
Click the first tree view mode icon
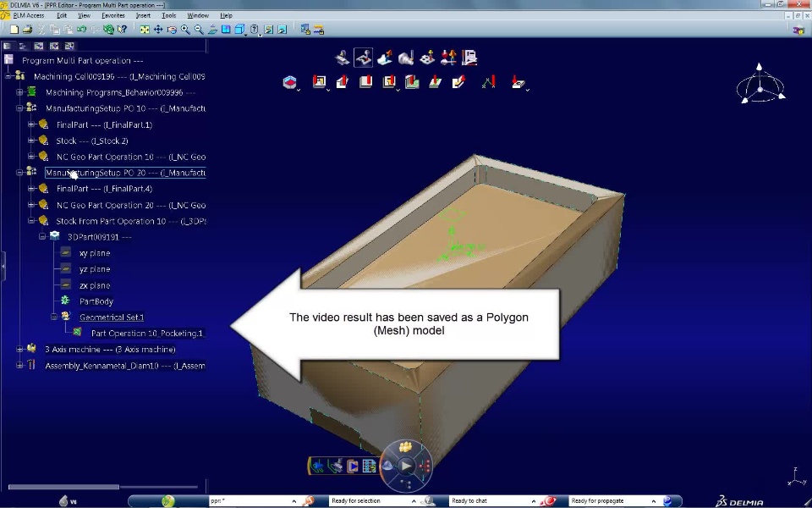pos(8,46)
